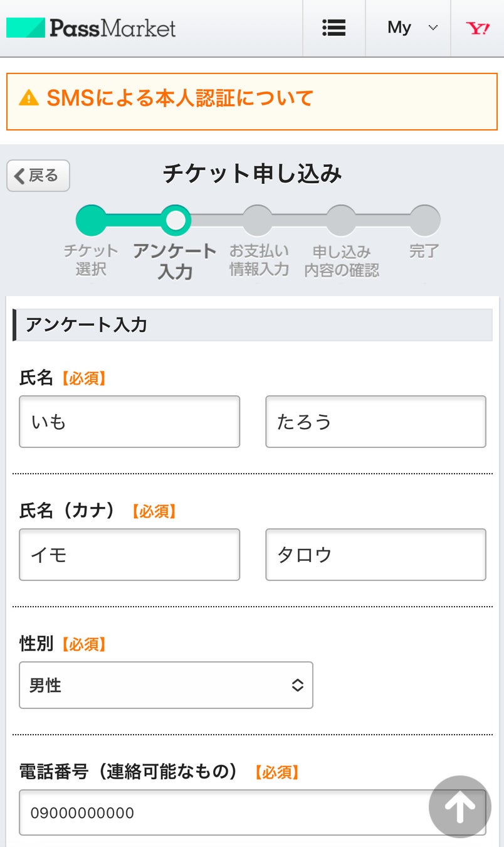The height and width of the screenshot is (847, 504).
Task: Focus the last name field containing いも
Action: [129, 422]
